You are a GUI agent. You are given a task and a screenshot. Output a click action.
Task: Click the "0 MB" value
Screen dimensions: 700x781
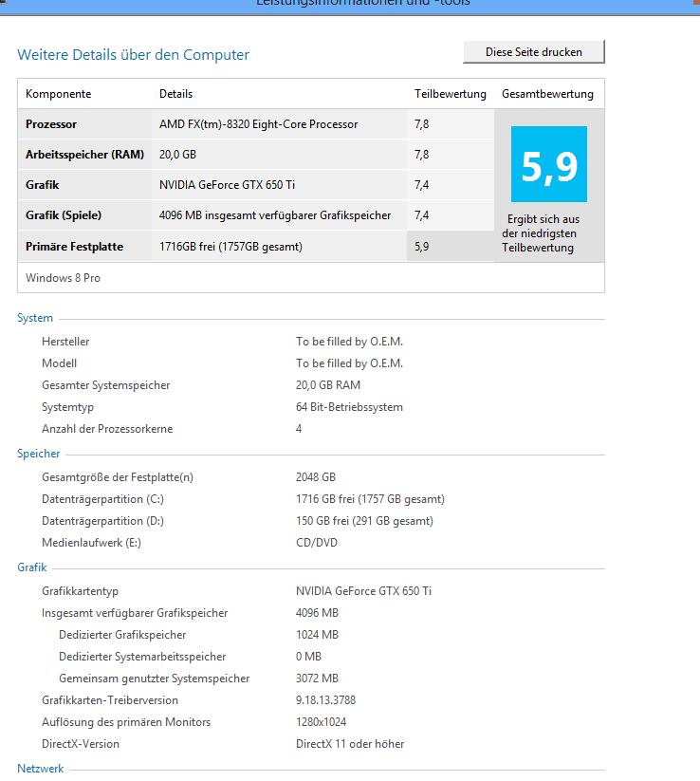308,657
